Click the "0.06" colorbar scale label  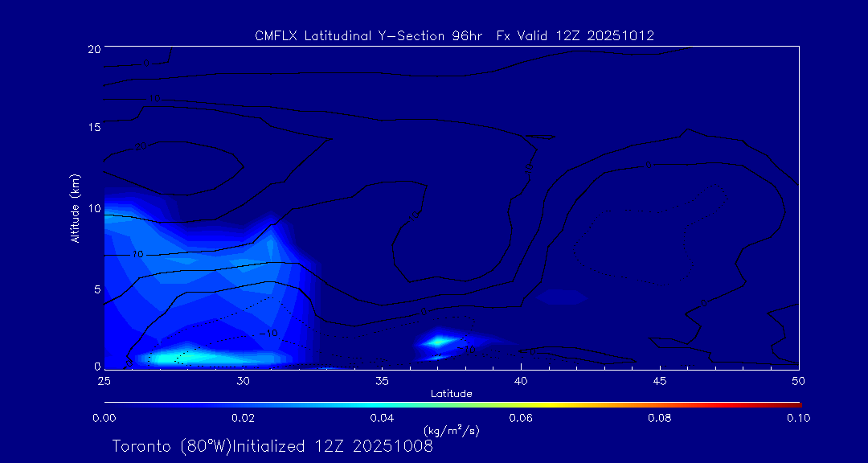point(521,418)
